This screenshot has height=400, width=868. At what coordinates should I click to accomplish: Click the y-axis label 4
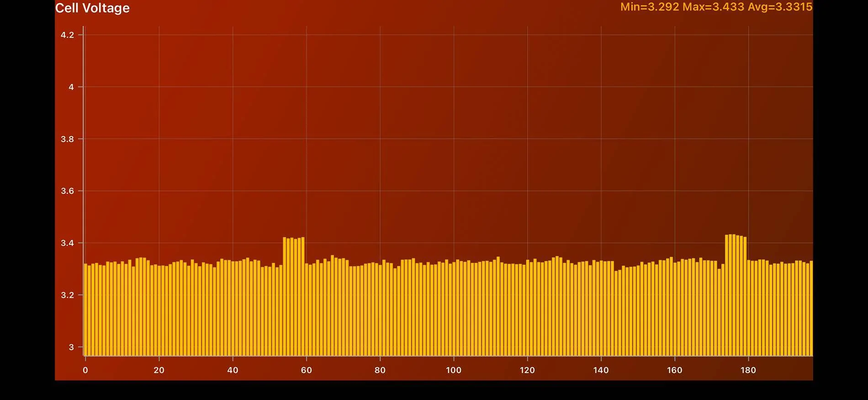click(x=71, y=87)
